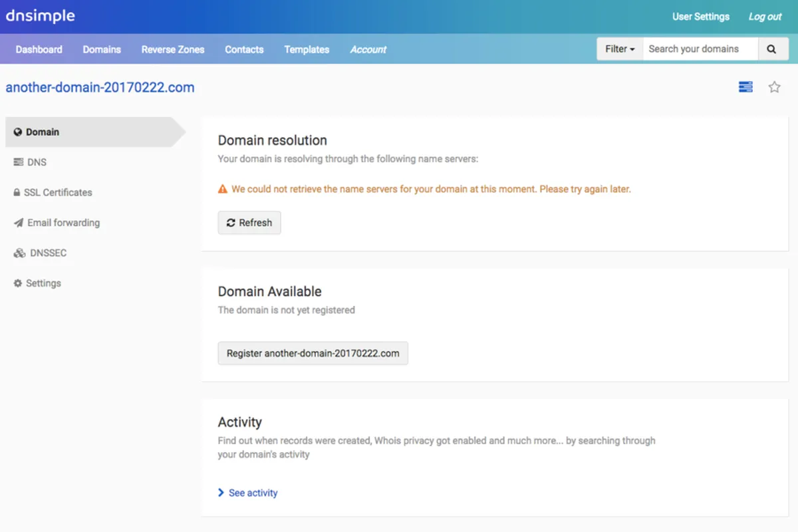Select the DNS sidebar item
Viewport: 798px width, 532px height.
(30, 162)
